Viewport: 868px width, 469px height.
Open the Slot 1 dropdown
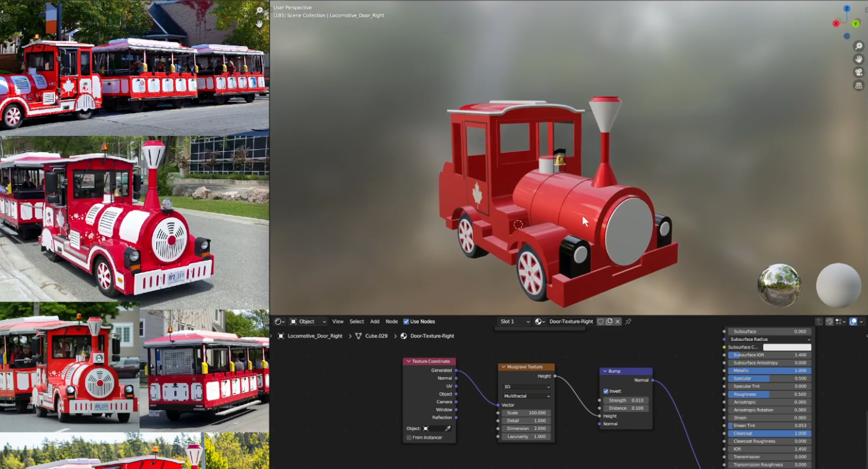click(515, 322)
